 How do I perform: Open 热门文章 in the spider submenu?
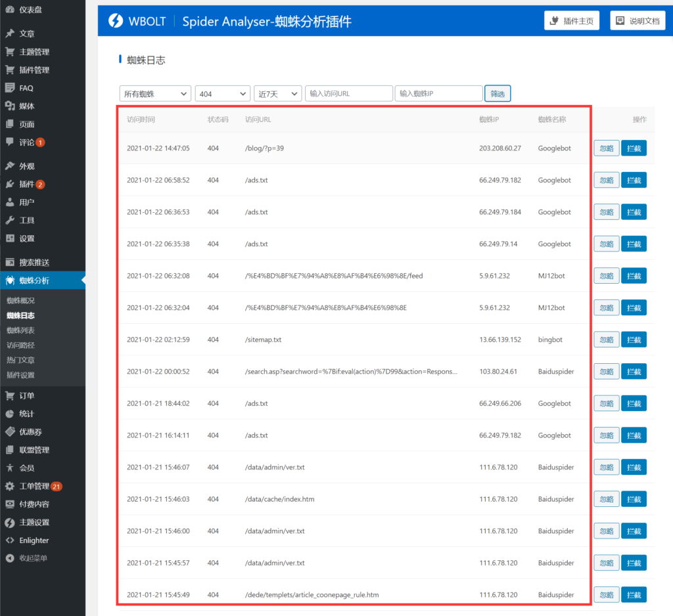point(20,360)
